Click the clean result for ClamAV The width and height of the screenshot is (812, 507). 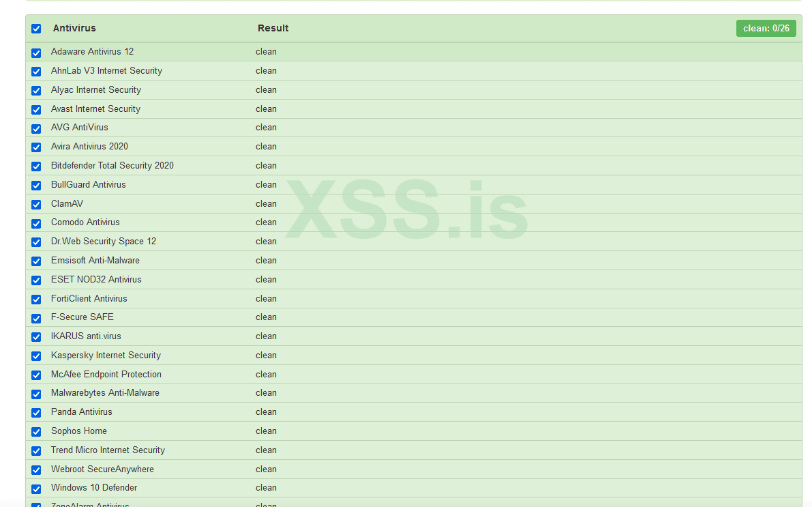coord(266,204)
